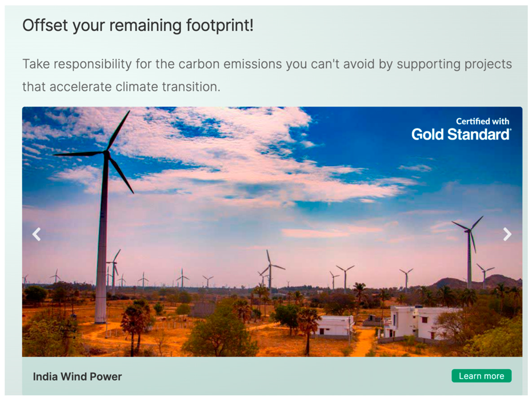Viewport: 532px width, 401px height.
Task: Click the 'Offset your remaining footprint!' heading
Action: [x=138, y=25]
